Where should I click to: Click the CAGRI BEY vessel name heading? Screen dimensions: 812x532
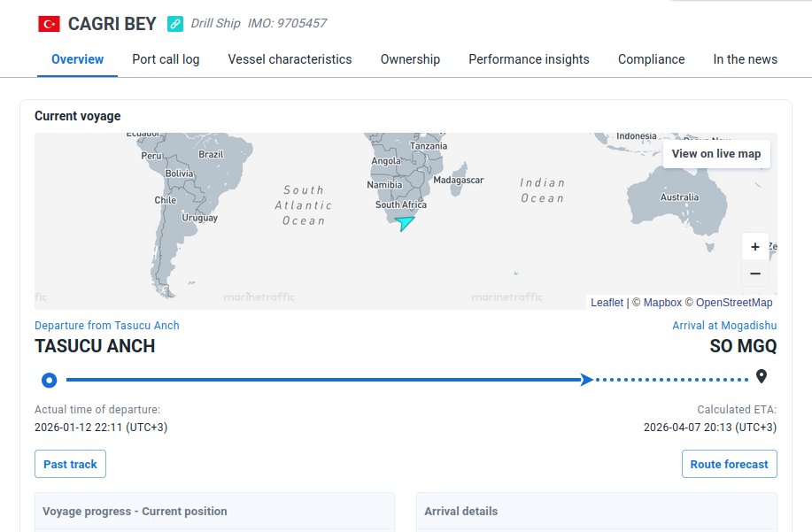[112, 24]
